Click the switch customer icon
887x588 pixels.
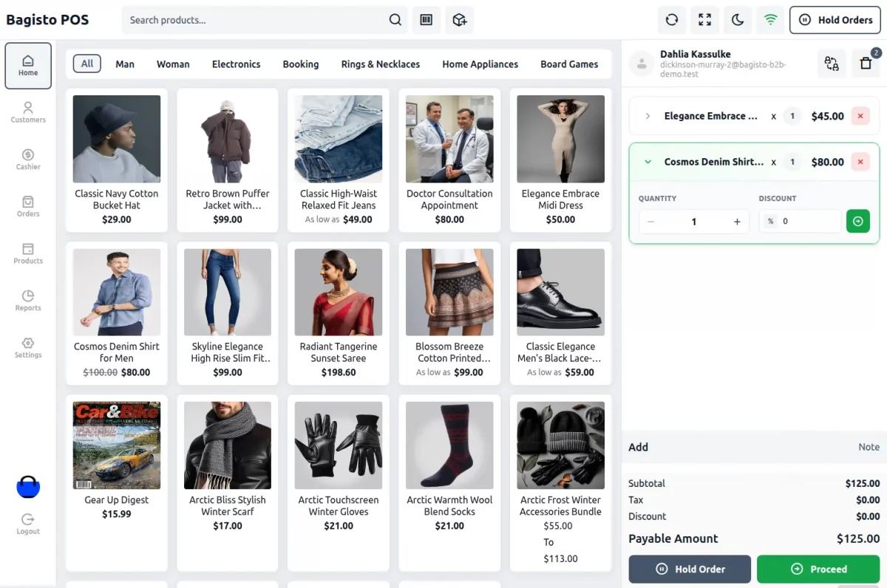click(832, 64)
